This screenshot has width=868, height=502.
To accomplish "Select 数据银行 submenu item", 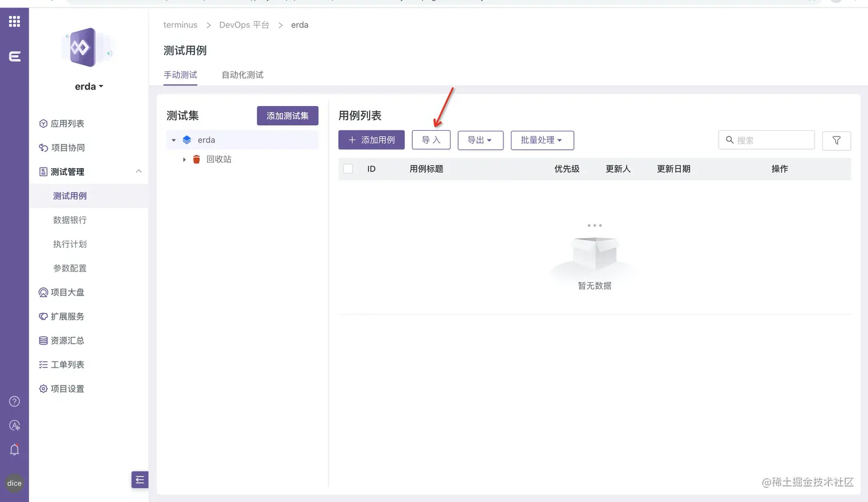I will click(x=70, y=220).
